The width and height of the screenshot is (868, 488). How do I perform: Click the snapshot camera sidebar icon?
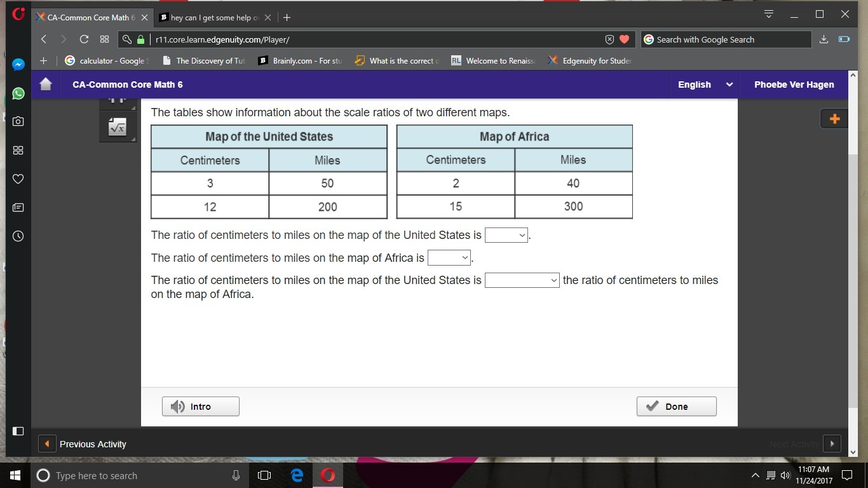click(x=18, y=121)
